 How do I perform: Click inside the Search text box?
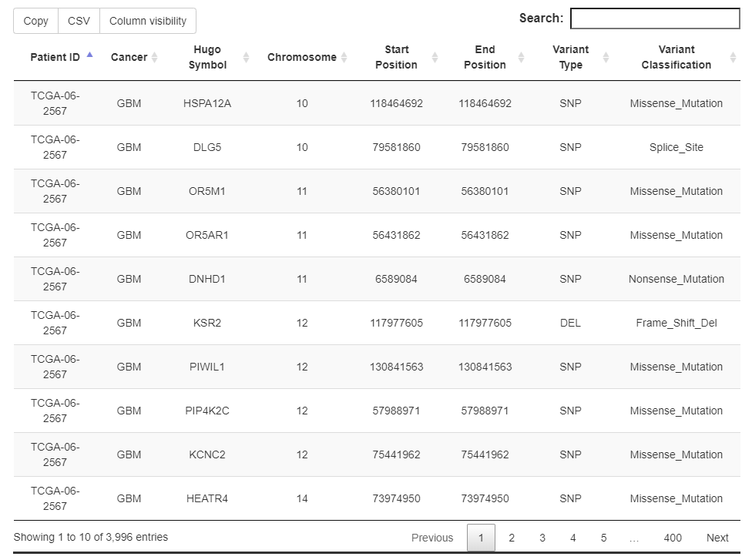(654, 18)
